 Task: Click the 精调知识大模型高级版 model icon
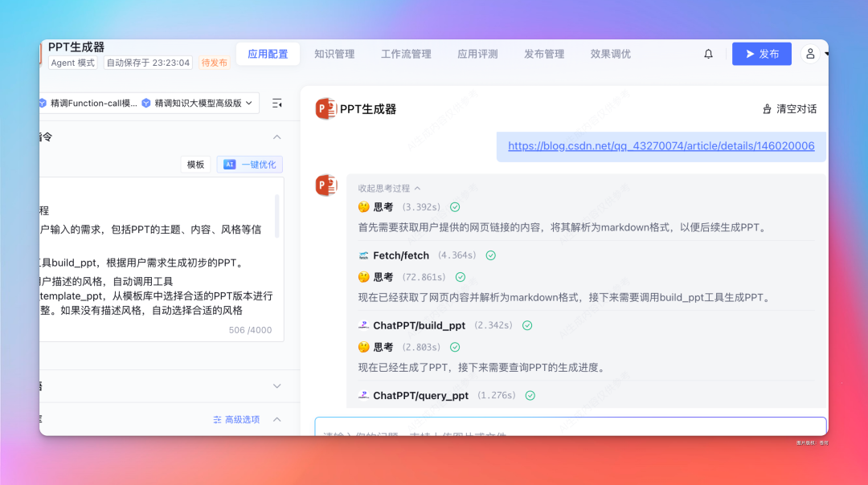pyautogui.click(x=146, y=103)
